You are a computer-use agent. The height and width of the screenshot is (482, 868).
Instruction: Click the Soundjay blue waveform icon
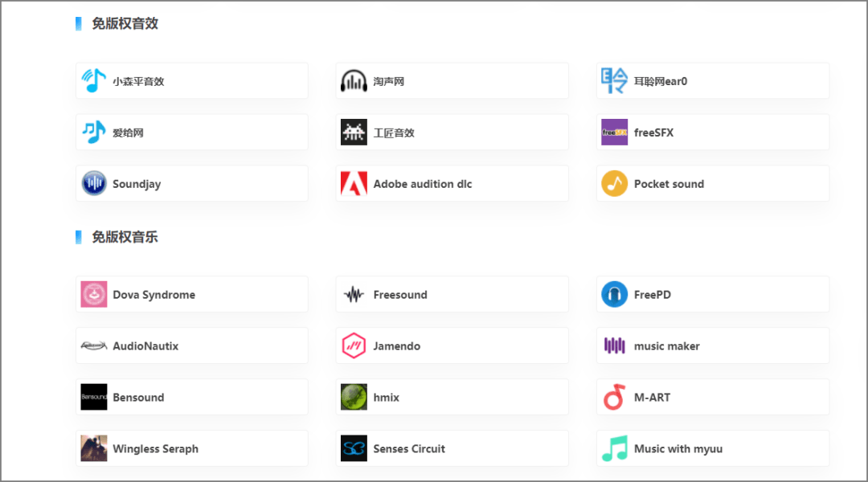(94, 184)
